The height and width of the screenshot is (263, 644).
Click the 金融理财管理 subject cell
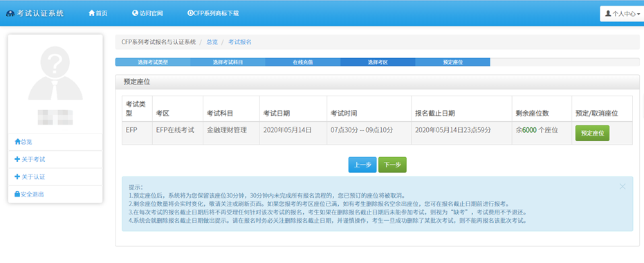[231, 133]
